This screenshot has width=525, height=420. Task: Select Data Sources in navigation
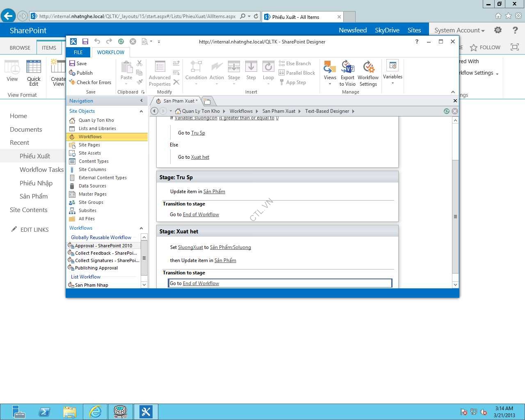(92, 186)
